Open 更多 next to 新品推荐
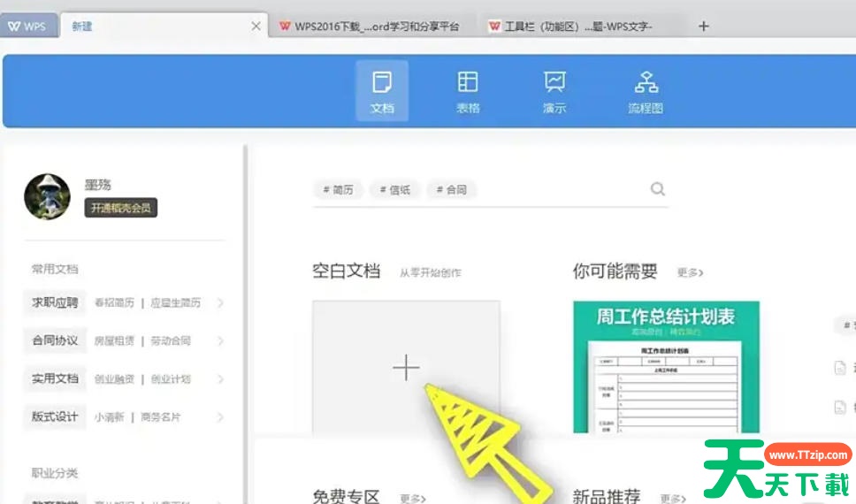This screenshot has height=504, width=856. click(x=673, y=498)
